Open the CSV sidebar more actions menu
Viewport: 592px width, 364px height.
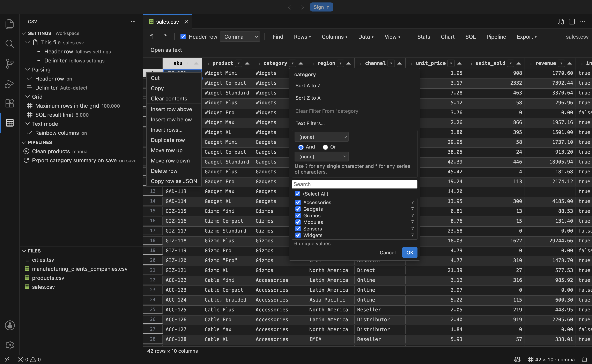[x=133, y=22]
